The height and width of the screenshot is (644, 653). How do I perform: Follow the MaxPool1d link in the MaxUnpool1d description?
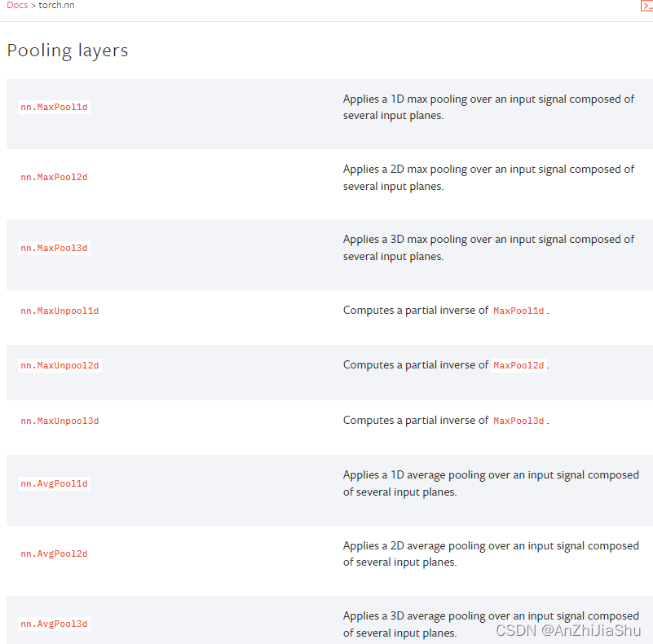(x=518, y=311)
